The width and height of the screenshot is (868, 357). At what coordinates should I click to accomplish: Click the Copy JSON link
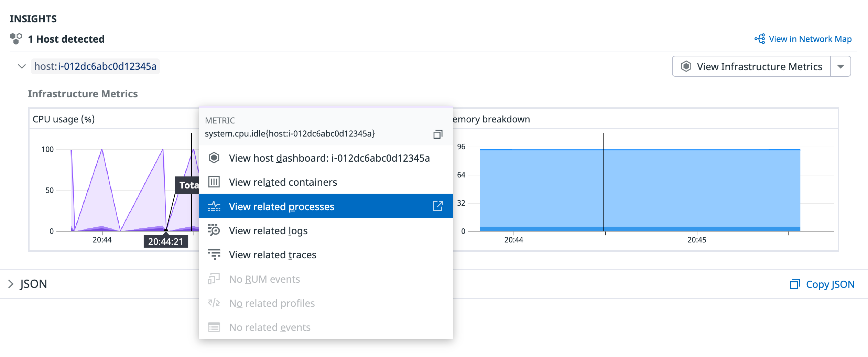click(830, 284)
